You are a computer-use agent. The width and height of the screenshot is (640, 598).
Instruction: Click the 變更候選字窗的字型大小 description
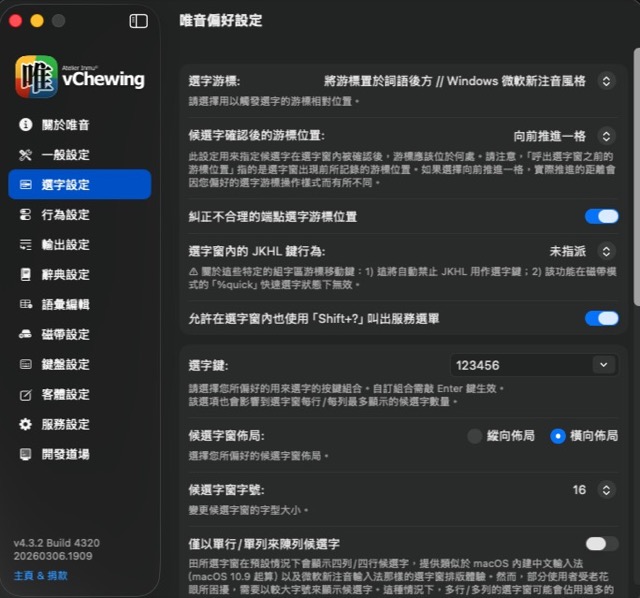click(x=248, y=510)
